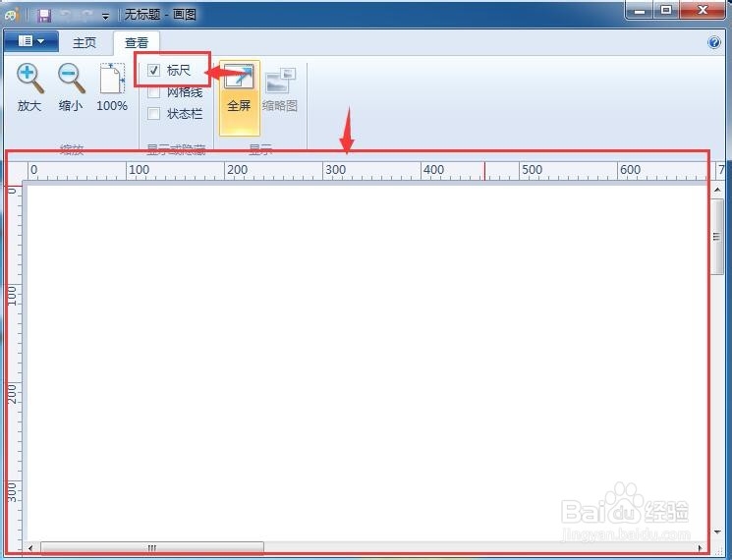Viewport: 732px width, 560px height.
Task: Click the Undo arrow in the quick access toolbar
Action: [66, 16]
